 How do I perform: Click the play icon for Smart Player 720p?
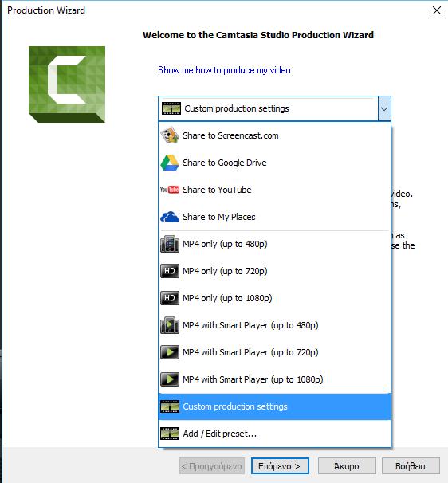coord(170,352)
